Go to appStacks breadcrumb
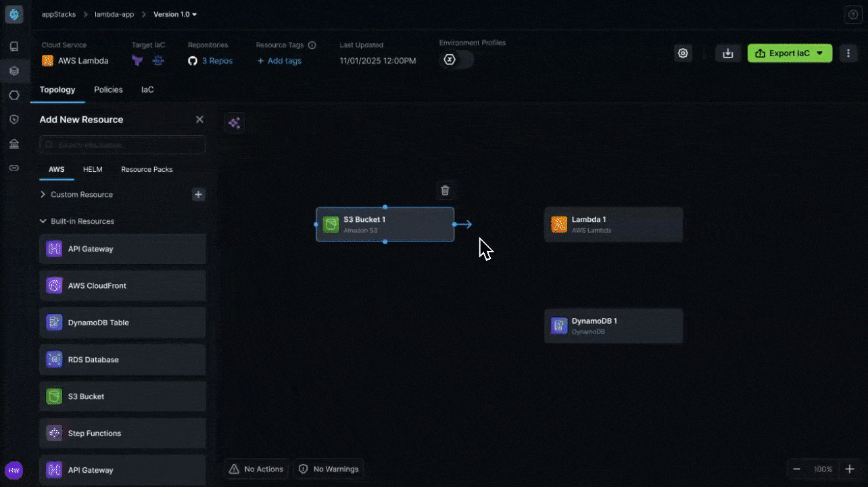This screenshot has width=868, height=487. [59, 14]
